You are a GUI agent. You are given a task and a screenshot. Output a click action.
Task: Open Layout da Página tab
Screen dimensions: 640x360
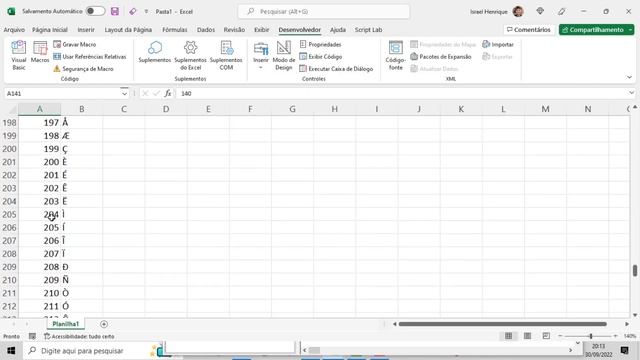pos(128,30)
